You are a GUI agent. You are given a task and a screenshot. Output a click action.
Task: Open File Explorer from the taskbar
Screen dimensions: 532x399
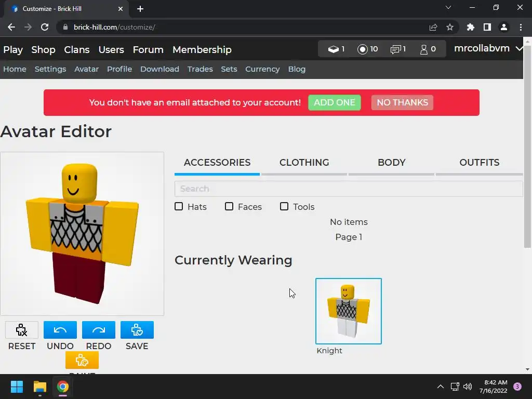click(39, 387)
